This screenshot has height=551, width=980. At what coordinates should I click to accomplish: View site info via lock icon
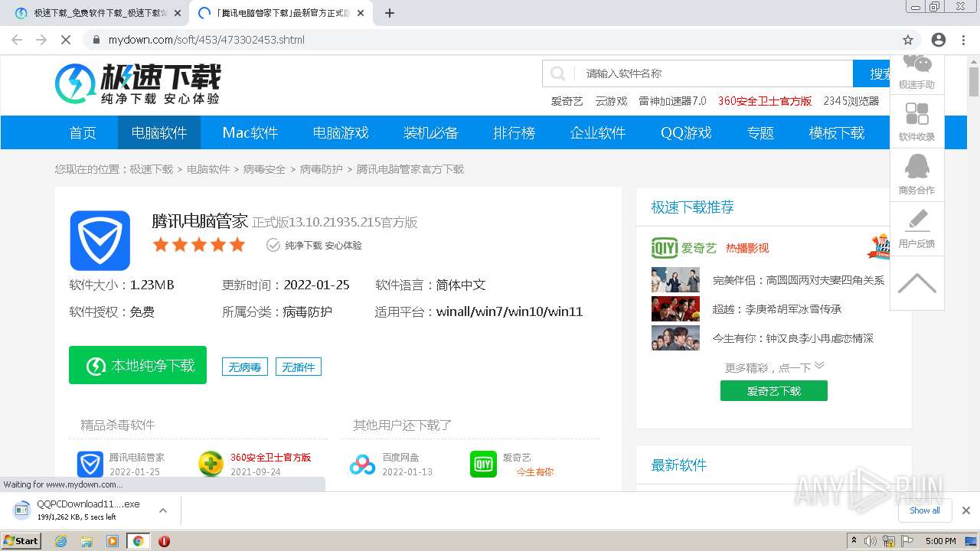[96, 40]
